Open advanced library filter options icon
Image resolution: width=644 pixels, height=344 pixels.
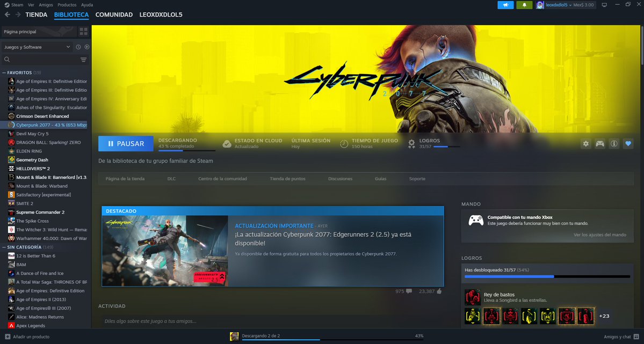pyautogui.click(x=83, y=60)
